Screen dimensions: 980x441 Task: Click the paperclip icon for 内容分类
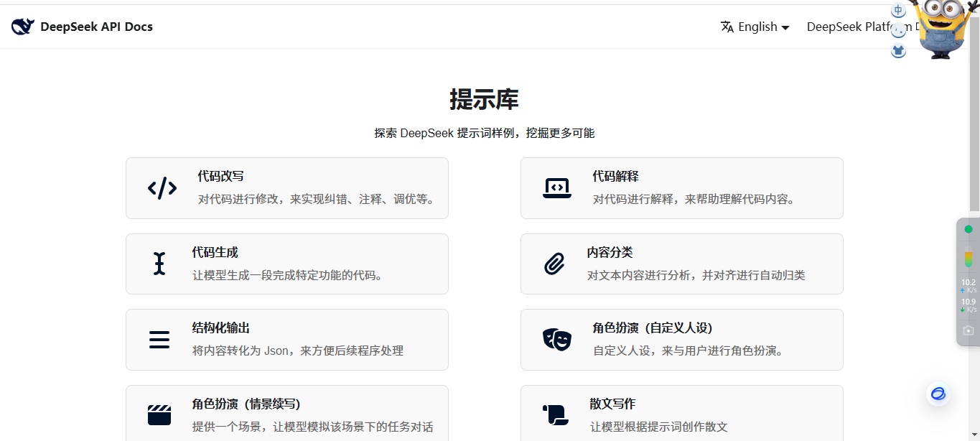tap(554, 264)
